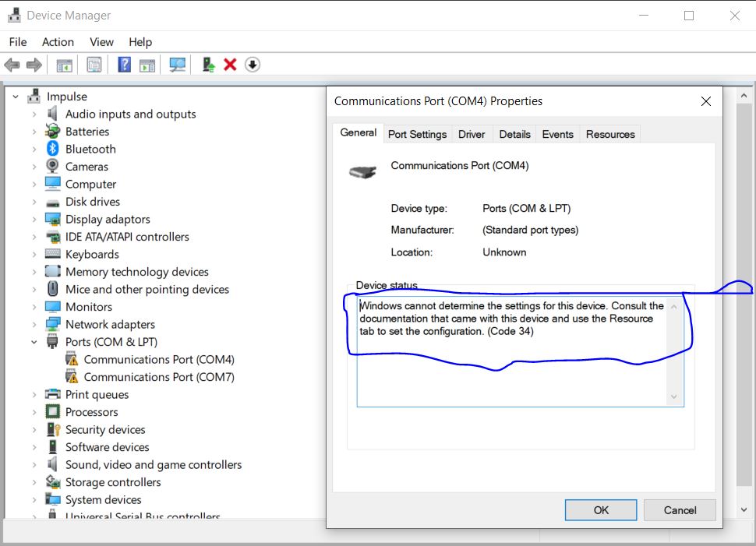The image size is (756, 546).
Task: Click Show/Hide Console Tree toolbar icon
Action: pyautogui.click(x=64, y=65)
